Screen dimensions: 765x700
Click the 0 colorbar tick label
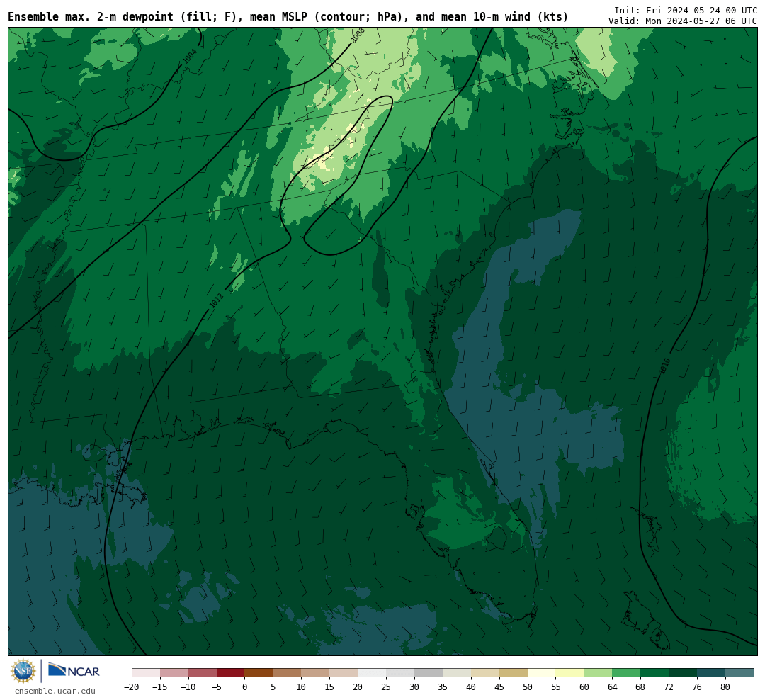245,687
